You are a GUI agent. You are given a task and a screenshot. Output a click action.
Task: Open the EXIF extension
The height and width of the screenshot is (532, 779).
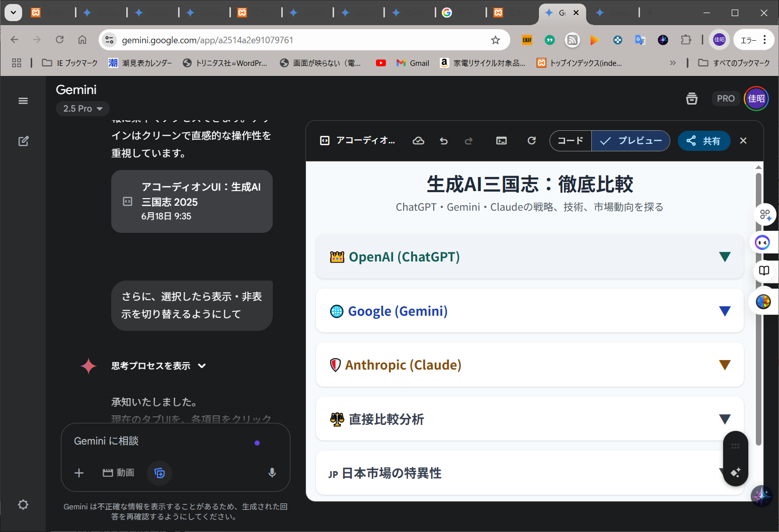coord(527,40)
